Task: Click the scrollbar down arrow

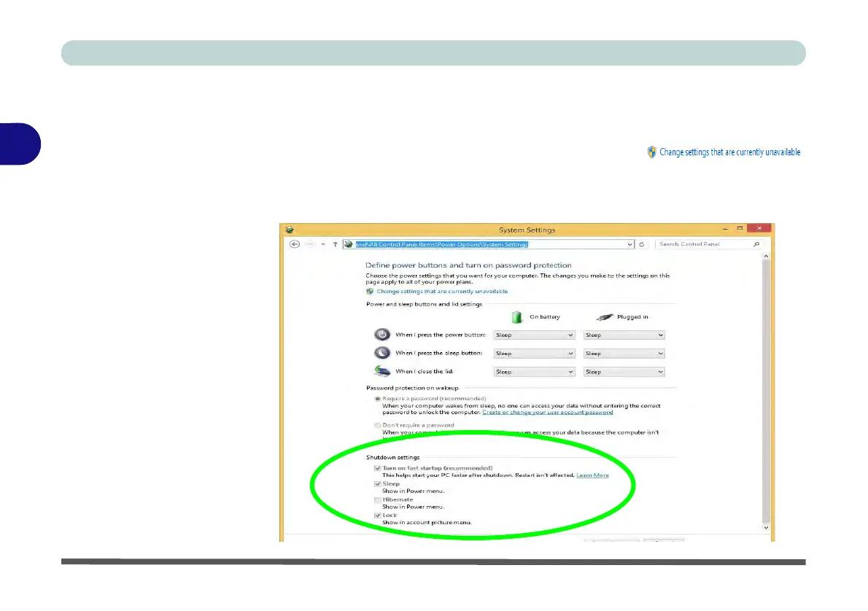Action: tap(766, 527)
